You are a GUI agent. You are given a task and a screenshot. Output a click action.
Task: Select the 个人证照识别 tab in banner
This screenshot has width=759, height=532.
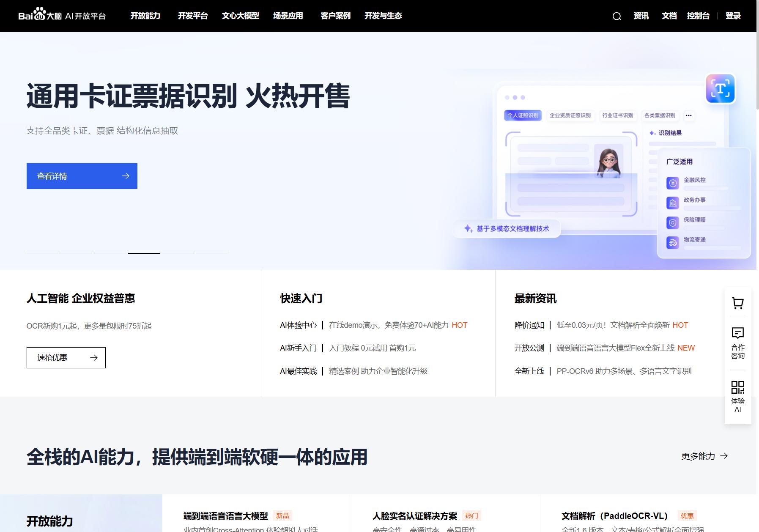[x=523, y=115]
